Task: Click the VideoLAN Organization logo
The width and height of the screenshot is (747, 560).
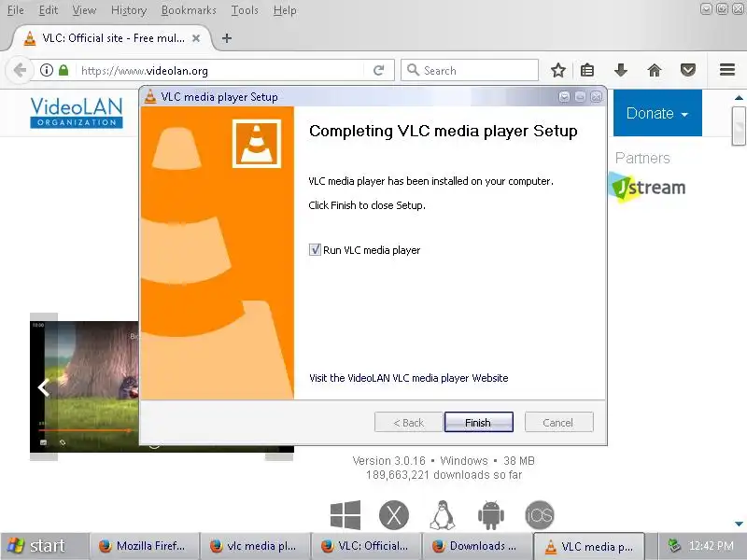Action: 77,113
